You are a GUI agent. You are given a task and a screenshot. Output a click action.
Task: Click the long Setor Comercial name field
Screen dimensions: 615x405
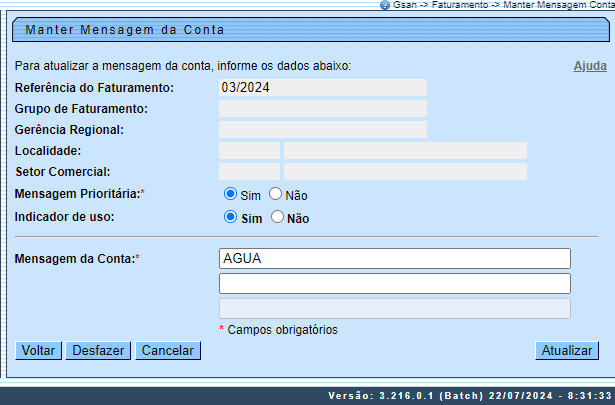click(x=405, y=171)
